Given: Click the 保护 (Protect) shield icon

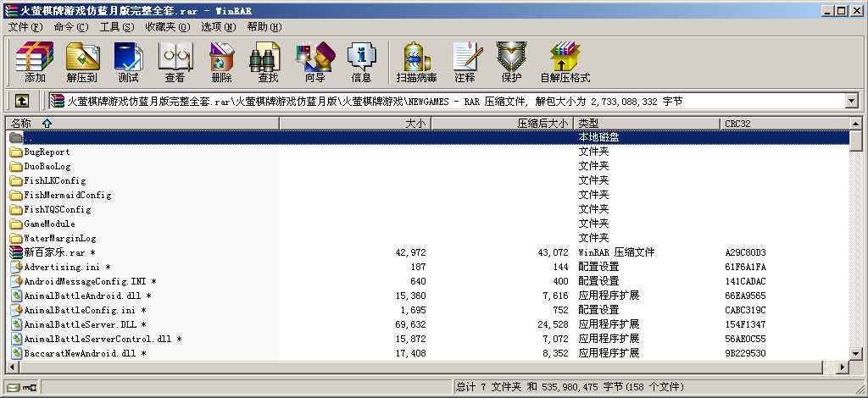Looking at the screenshot, I should (x=511, y=57).
